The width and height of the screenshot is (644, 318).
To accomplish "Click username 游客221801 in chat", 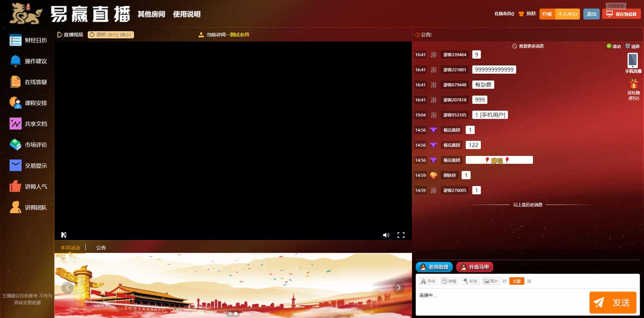I will click(455, 70).
